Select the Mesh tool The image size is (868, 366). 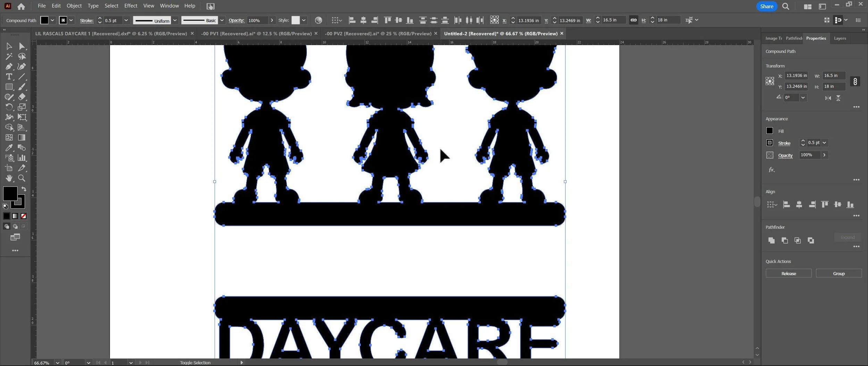(9, 137)
